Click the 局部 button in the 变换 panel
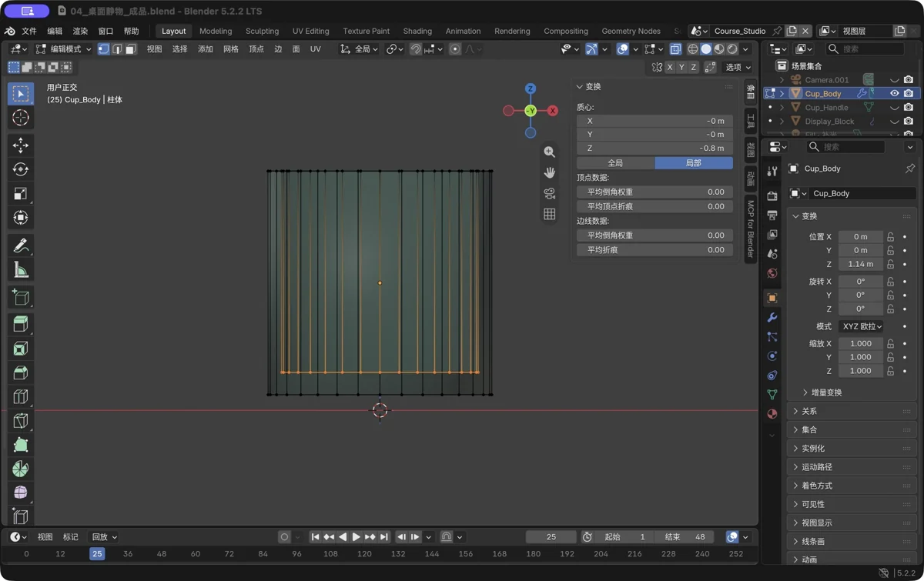Screen dimensions: 924x581 694,163
